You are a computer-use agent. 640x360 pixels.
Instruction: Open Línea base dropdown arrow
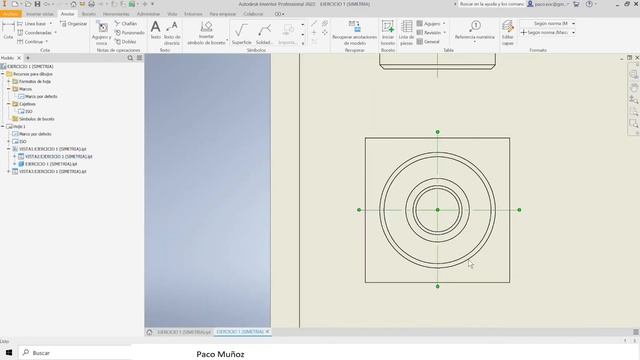coord(51,24)
